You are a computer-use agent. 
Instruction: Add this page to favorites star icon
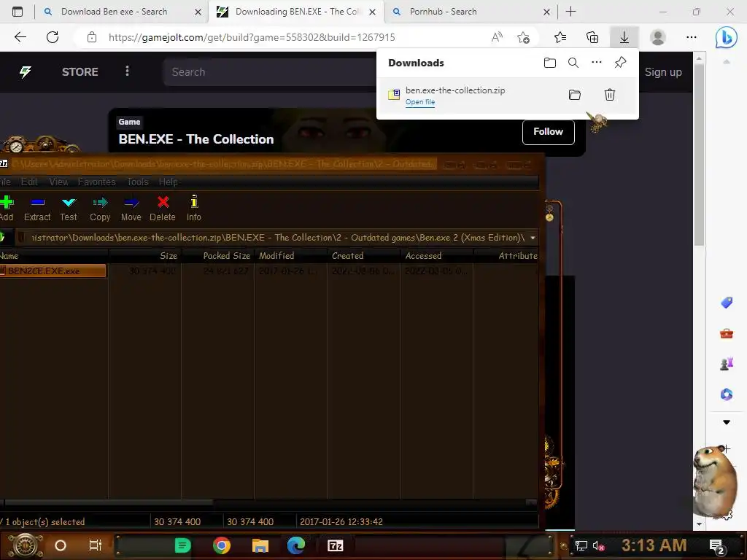pyautogui.click(x=524, y=37)
